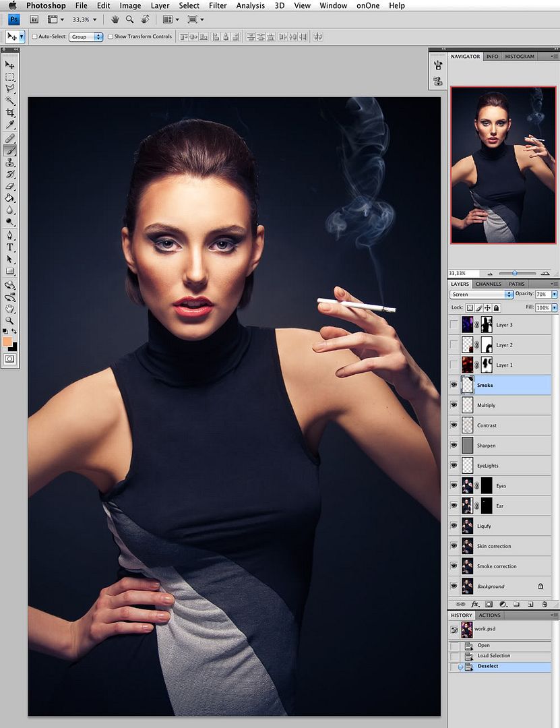Screen dimensions: 560x728
Task: Select the Hand tool in the toolbox
Action: click(9, 309)
